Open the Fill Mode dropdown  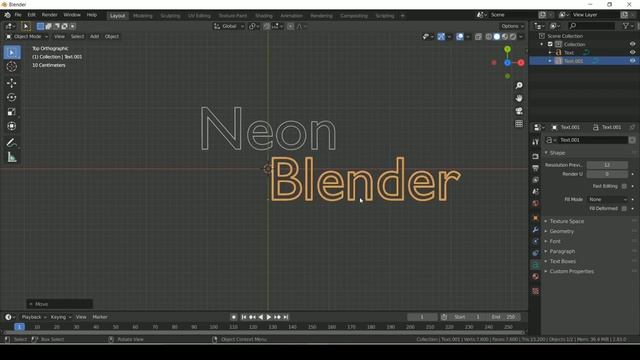[x=607, y=200]
